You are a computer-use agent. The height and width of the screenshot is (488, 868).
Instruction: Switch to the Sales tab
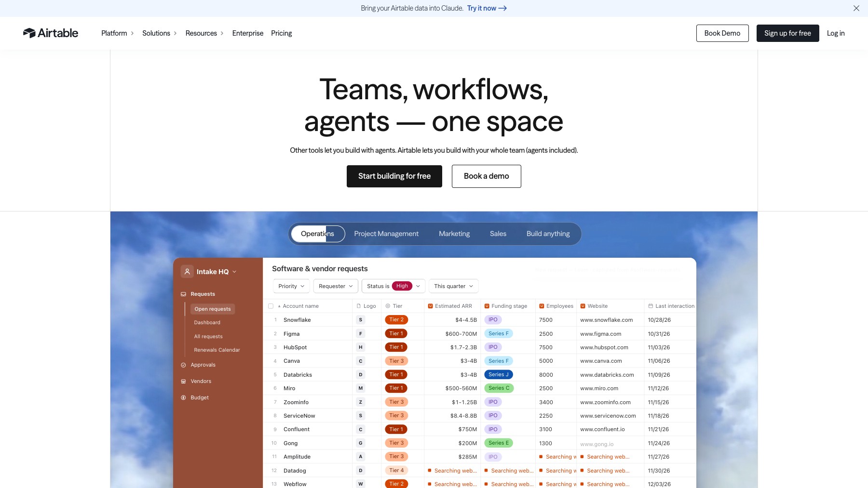tap(498, 234)
